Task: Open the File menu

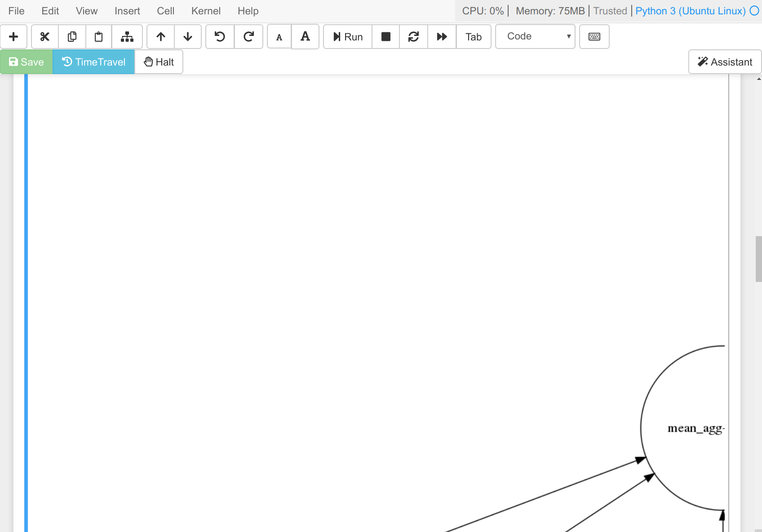Action: pos(16,11)
